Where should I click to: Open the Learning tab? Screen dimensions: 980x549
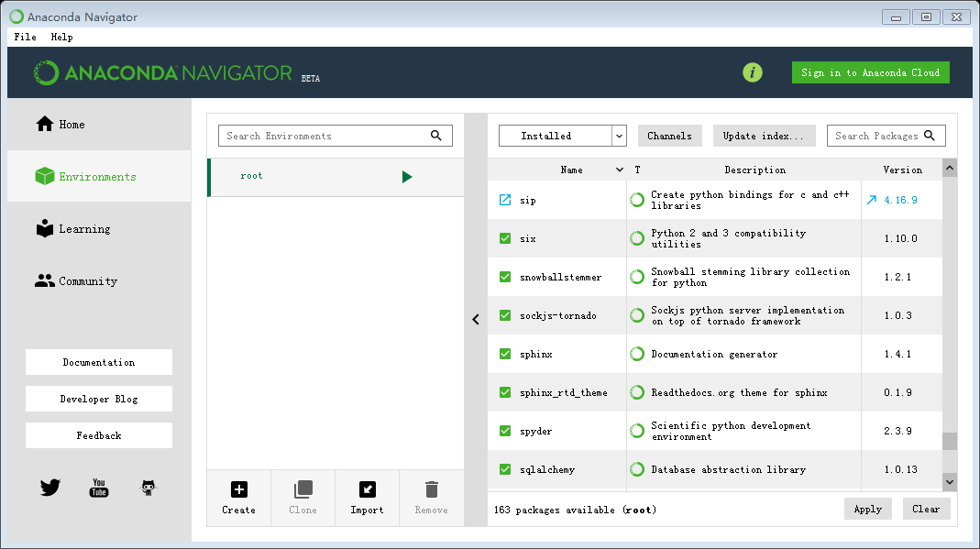click(x=99, y=228)
